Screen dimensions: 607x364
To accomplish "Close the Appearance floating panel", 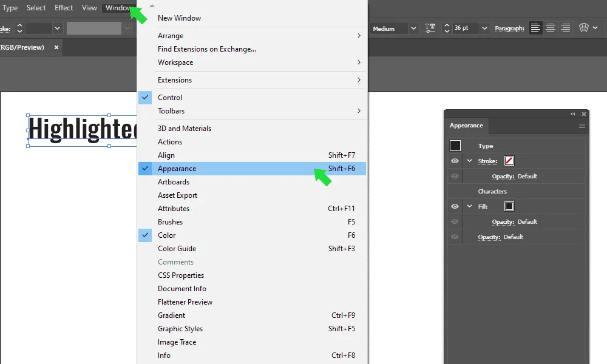I will point(584,113).
